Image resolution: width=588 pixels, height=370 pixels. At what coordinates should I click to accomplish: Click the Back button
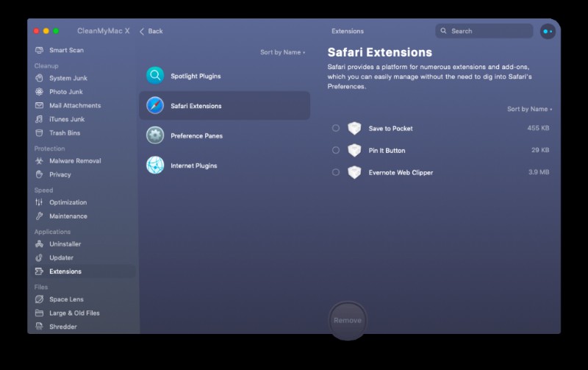[x=151, y=31]
